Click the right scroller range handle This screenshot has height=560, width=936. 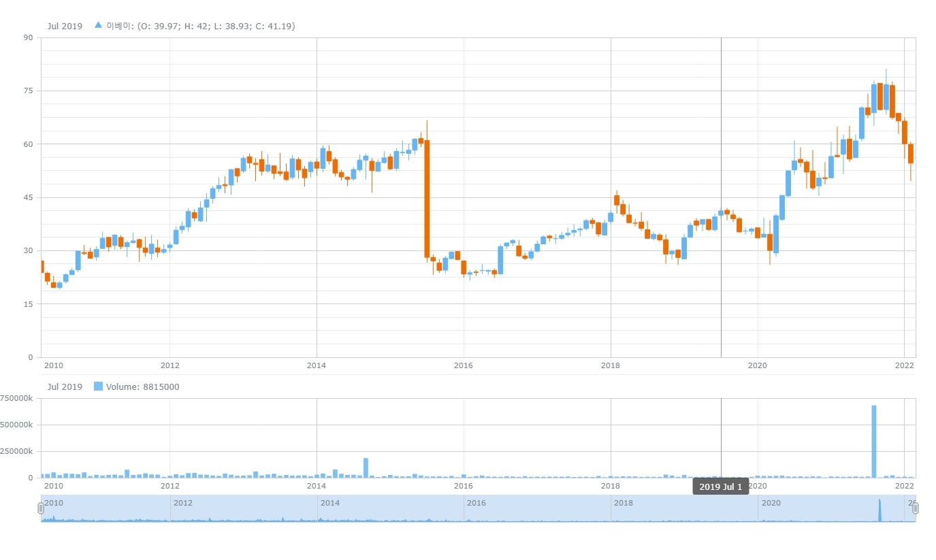click(915, 508)
